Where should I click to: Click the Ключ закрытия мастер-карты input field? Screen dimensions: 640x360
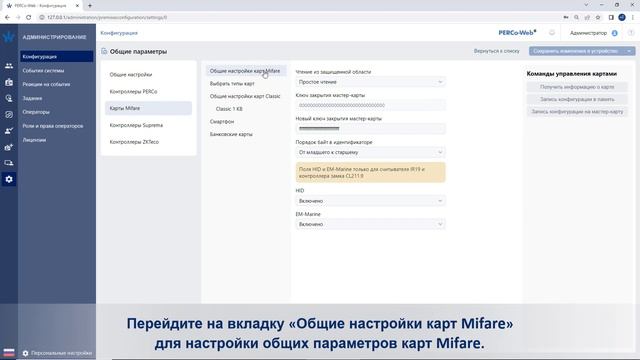(370, 105)
